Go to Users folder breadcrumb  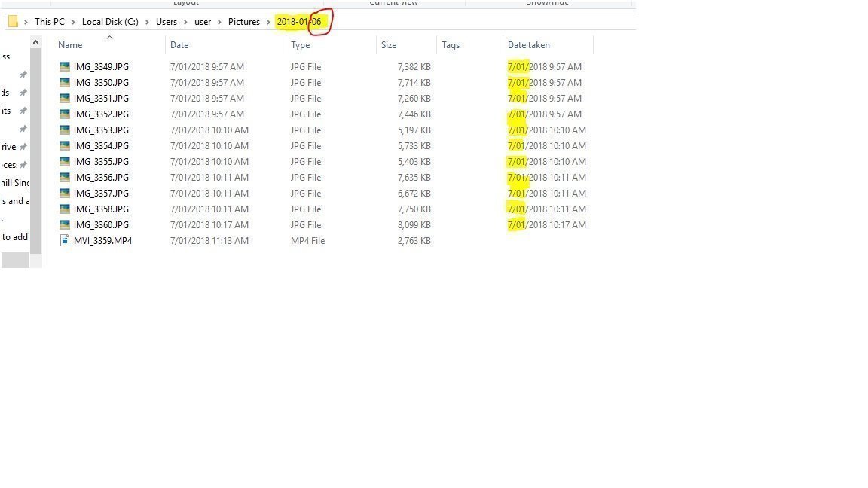coord(166,22)
